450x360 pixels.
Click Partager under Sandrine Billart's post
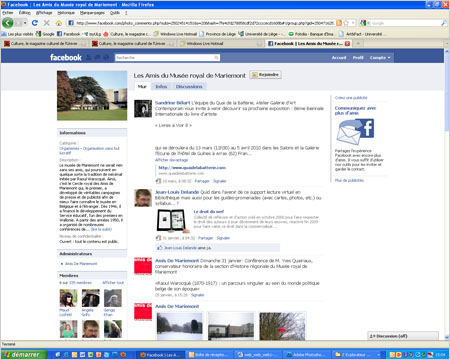202,181
